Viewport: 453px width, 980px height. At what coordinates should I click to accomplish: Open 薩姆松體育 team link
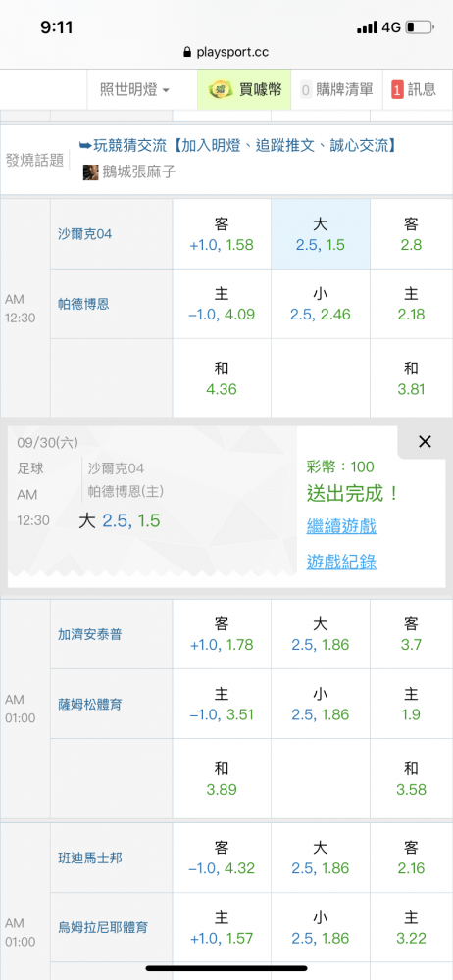pyautogui.click(x=90, y=705)
